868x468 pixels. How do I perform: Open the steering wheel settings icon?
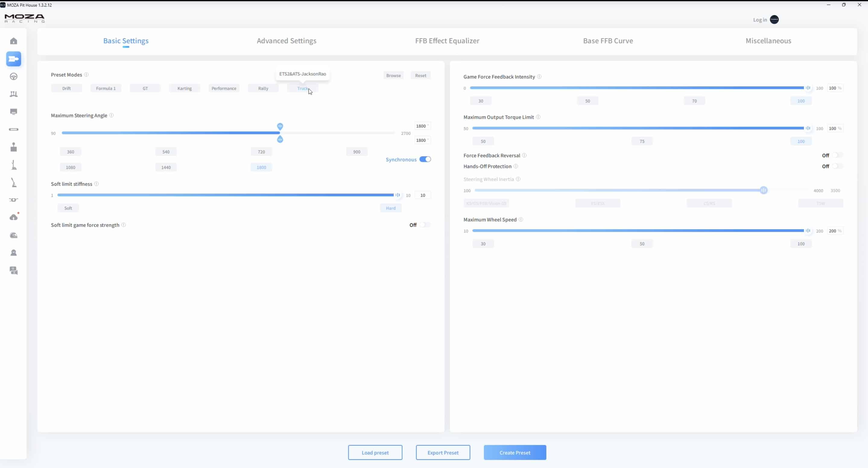click(14, 77)
